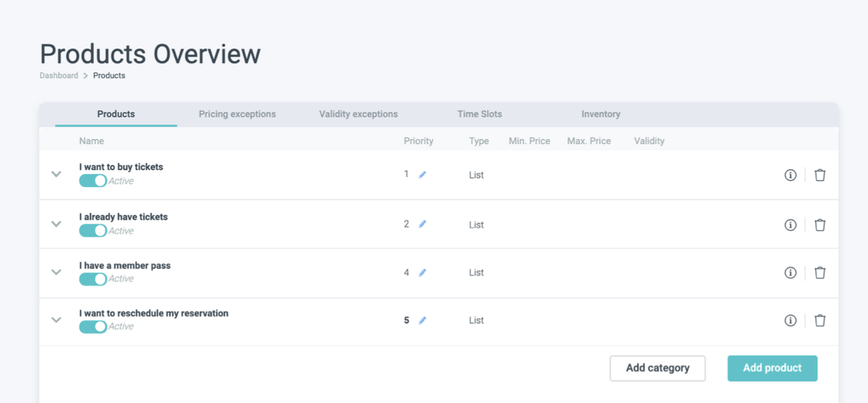Click the Add product button
Image resolution: width=868 pixels, height=403 pixels.
pyautogui.click(x=772, y=368)
